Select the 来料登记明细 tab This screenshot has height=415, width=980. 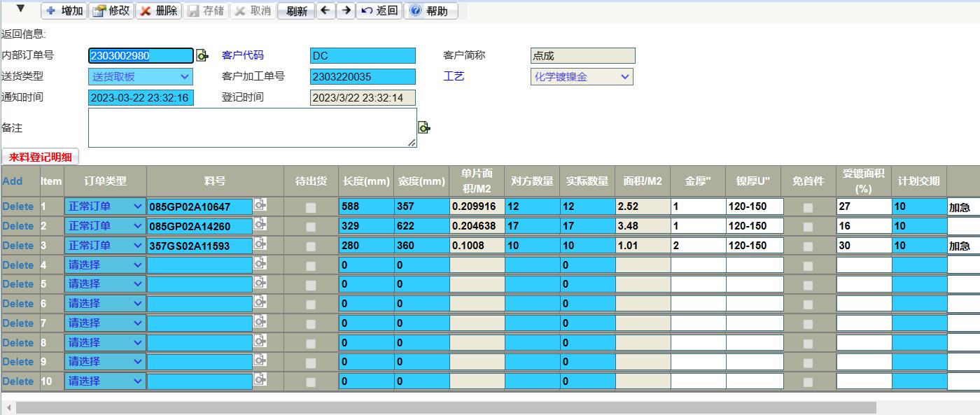pyautogui.click(x=40, y=157)
